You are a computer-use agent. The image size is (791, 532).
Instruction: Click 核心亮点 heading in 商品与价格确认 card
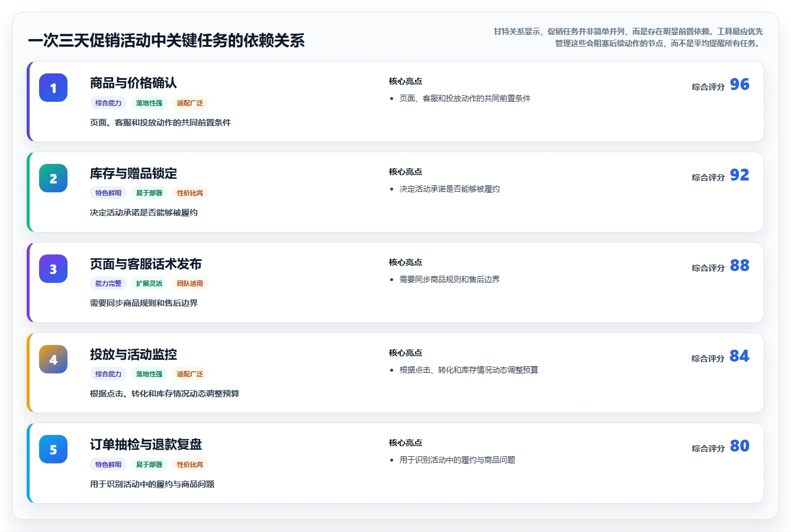pyautogui.click(x=406, y=82)
